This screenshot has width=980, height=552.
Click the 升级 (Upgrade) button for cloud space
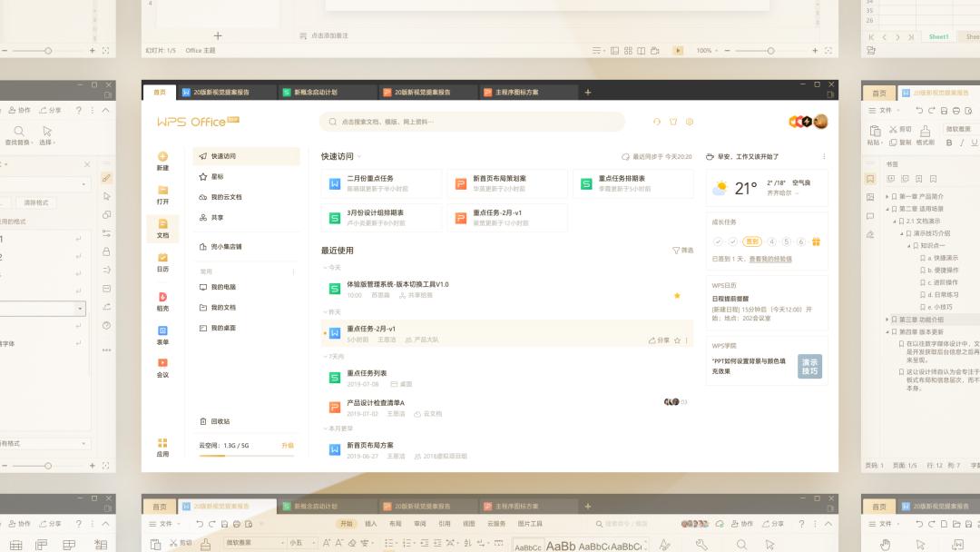[x=289, y=447]
